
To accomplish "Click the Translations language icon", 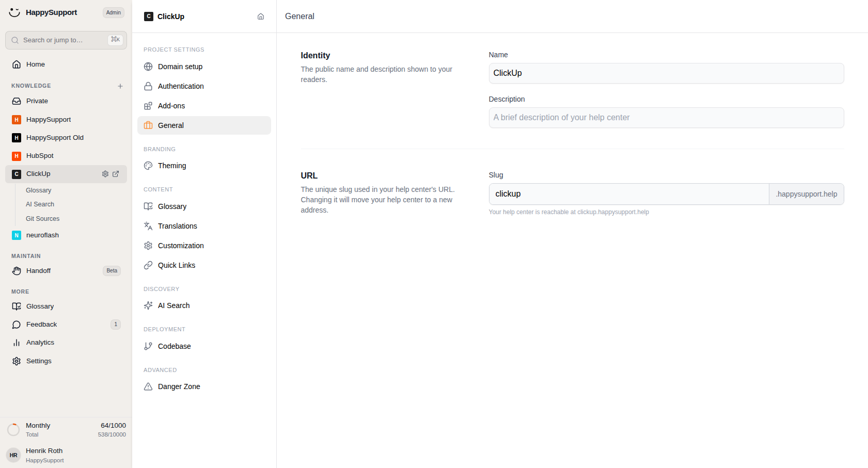I will coord(148,226).
